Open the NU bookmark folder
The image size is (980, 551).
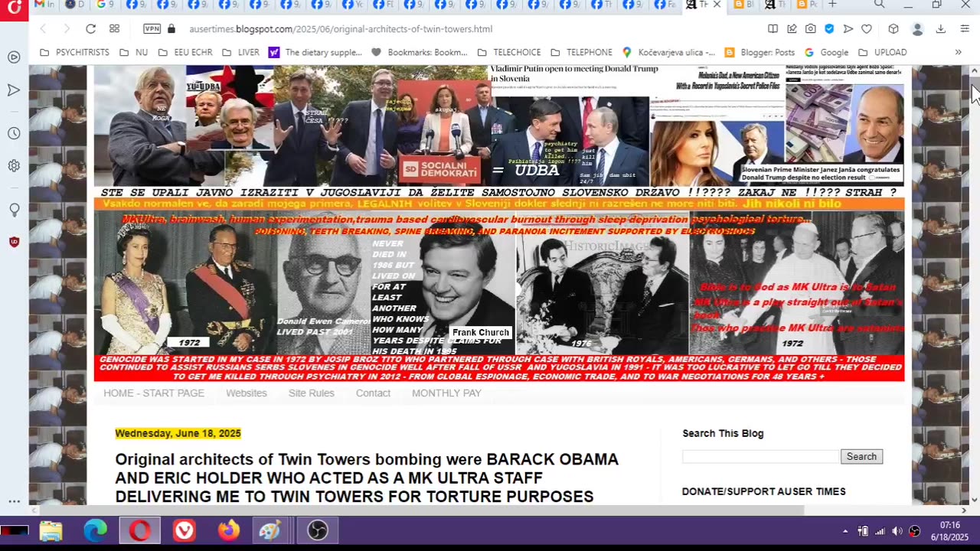133,52
